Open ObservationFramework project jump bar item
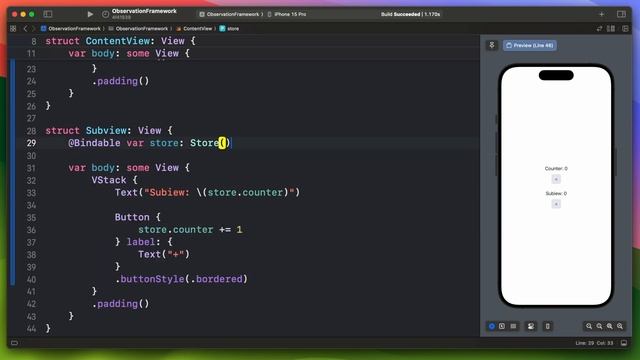Image resolution: width=640 pixels, height=360 pixels. coord(71,29)
